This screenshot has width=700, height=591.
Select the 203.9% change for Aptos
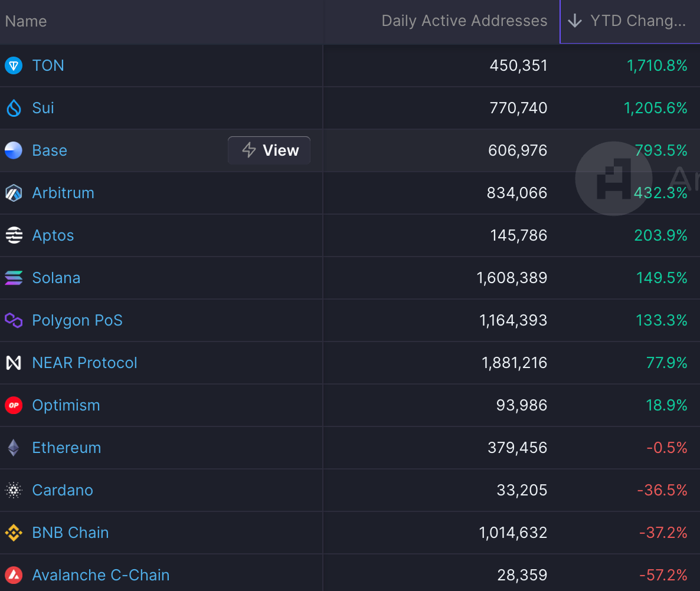[660, 235]
